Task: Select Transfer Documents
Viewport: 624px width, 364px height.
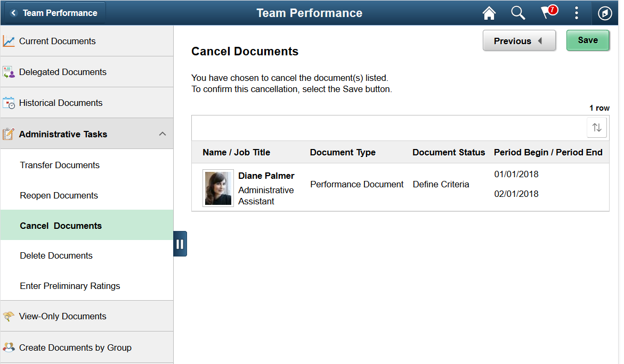Action: point(87,165)
